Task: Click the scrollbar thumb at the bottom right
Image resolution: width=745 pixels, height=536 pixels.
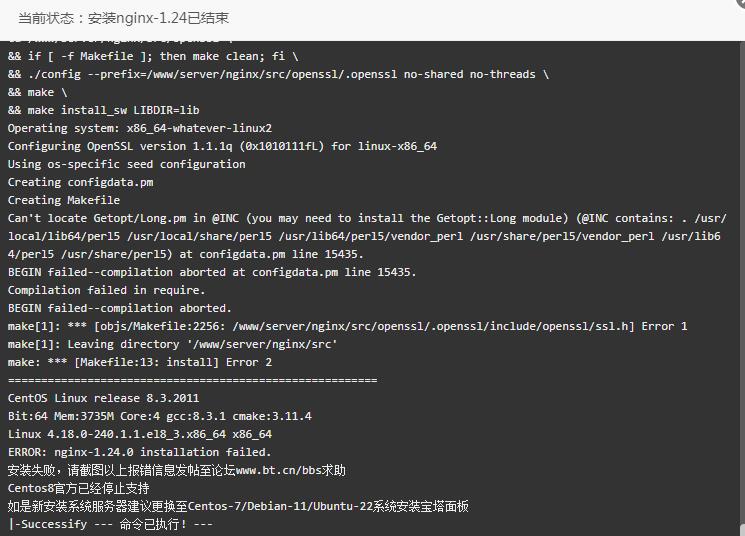Action: tap(742, 529)
